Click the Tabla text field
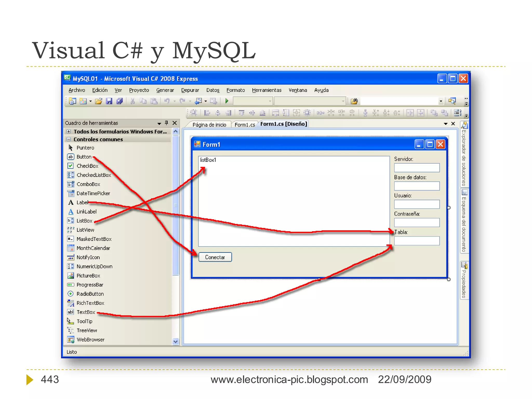The image size is (532, 399). (417, 241)
